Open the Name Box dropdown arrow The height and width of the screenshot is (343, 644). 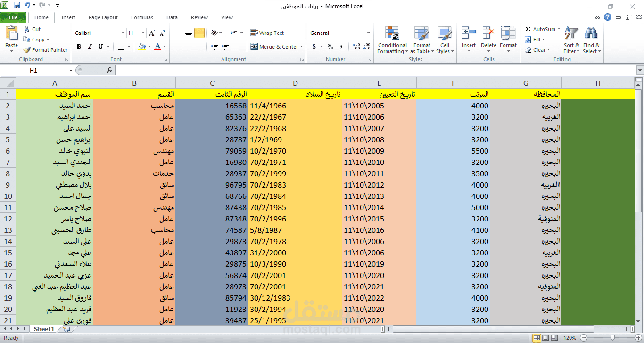pyautogui.click(x=71, y=70)
